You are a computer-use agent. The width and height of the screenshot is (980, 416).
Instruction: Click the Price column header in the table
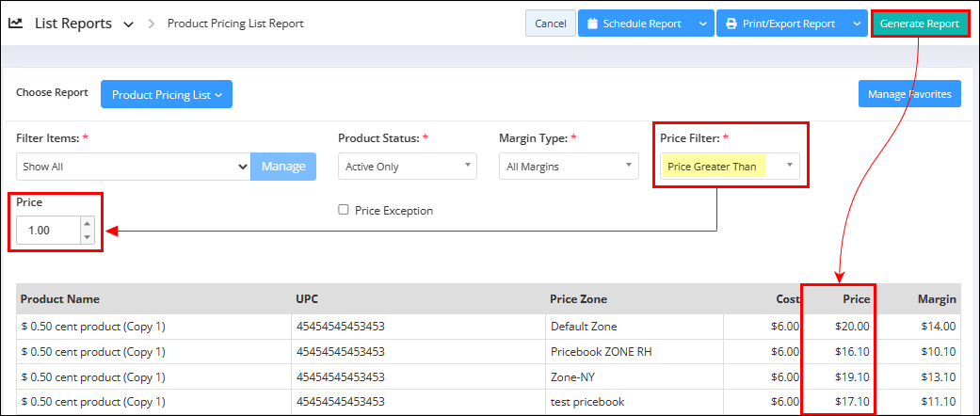click(x=856, y=299)
